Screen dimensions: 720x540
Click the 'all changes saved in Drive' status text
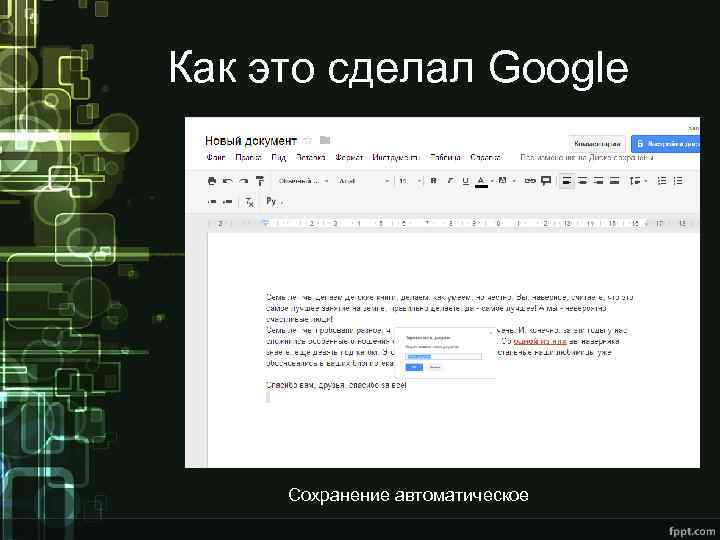coord(587,158)
